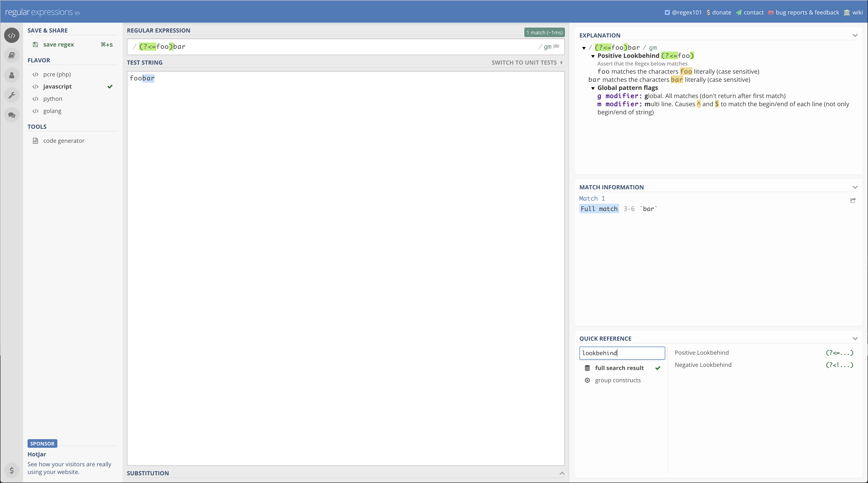Click the export matches icon in Match Information
The image size is (868, 483).
pyautogui.click(x=853, y=201)
